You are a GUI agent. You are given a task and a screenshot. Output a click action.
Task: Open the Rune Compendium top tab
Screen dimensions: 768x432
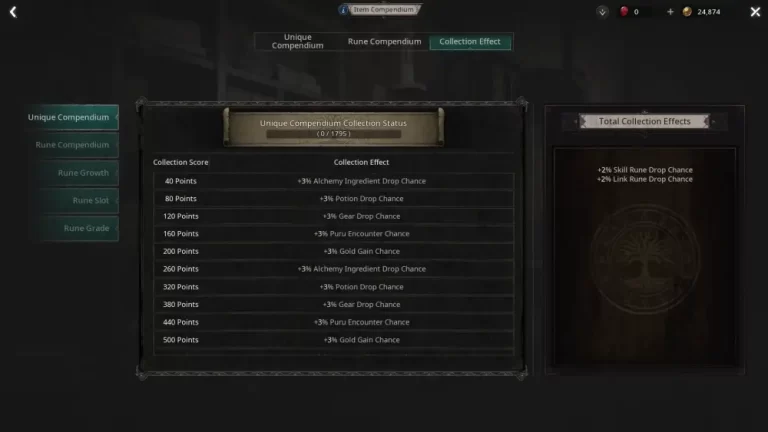pos(384,42)
